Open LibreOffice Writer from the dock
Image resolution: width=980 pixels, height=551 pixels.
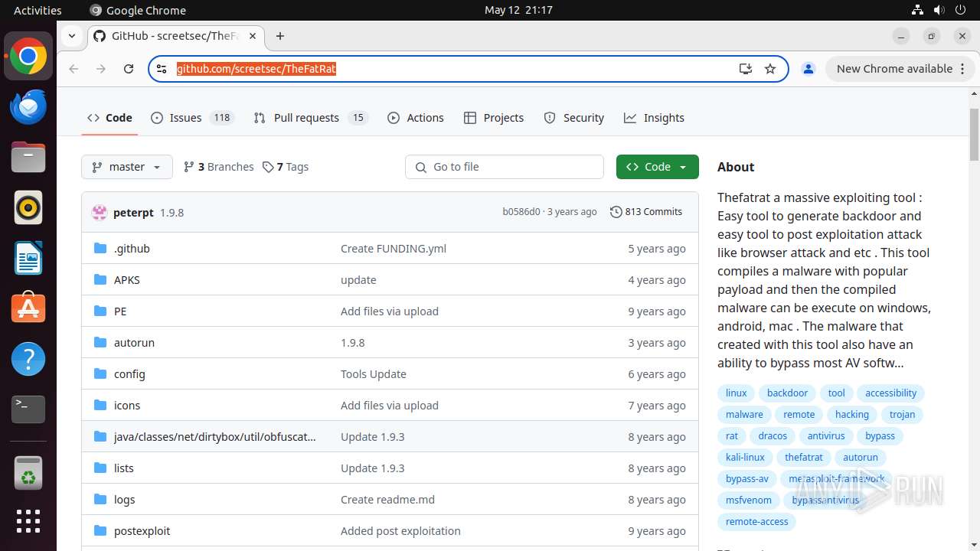(x=28, y=258)
